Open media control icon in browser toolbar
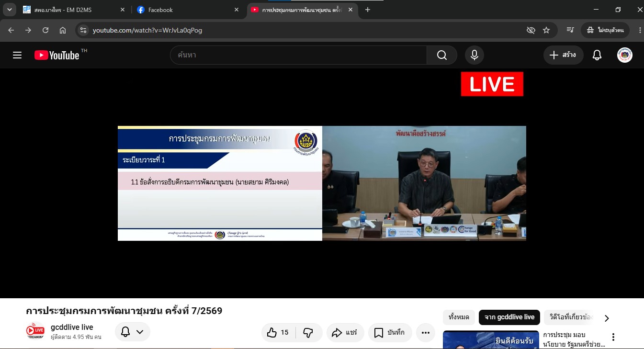 pos(570,30)
